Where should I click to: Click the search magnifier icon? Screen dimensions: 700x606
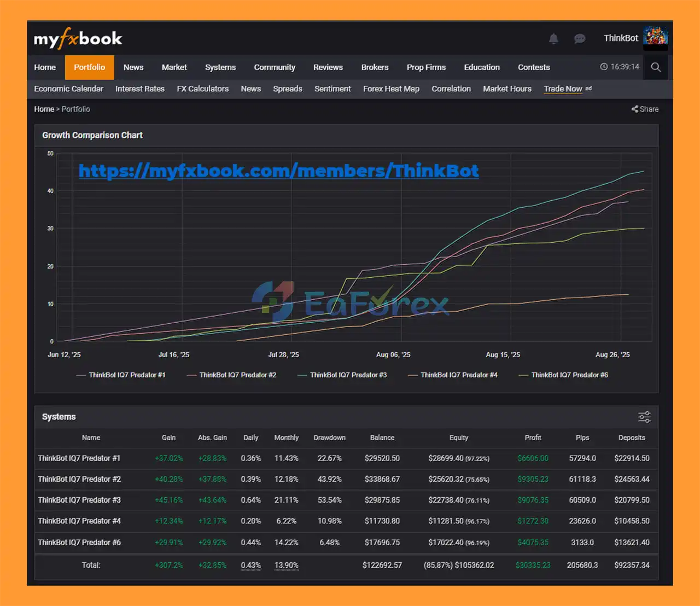click(656, 67)
